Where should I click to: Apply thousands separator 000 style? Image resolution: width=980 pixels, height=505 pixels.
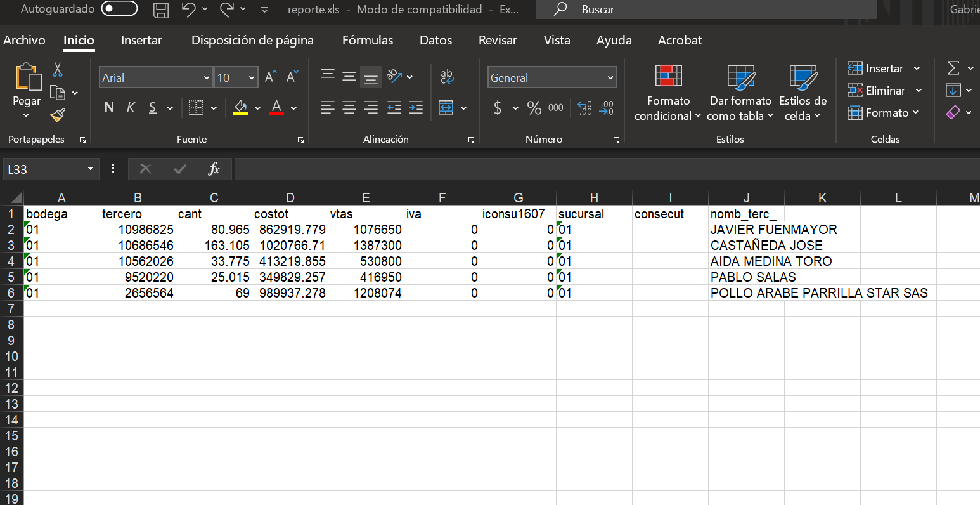(x=556, y=108)
